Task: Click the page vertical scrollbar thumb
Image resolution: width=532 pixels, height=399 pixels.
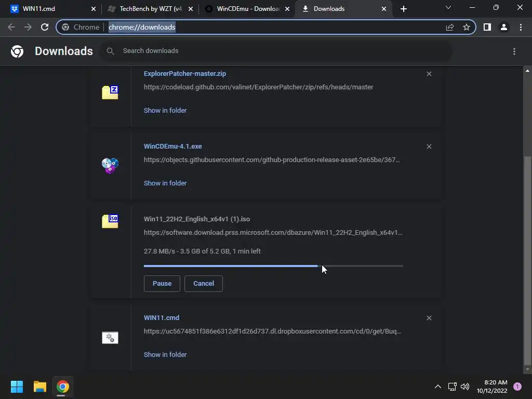Action: coord(527,260)
